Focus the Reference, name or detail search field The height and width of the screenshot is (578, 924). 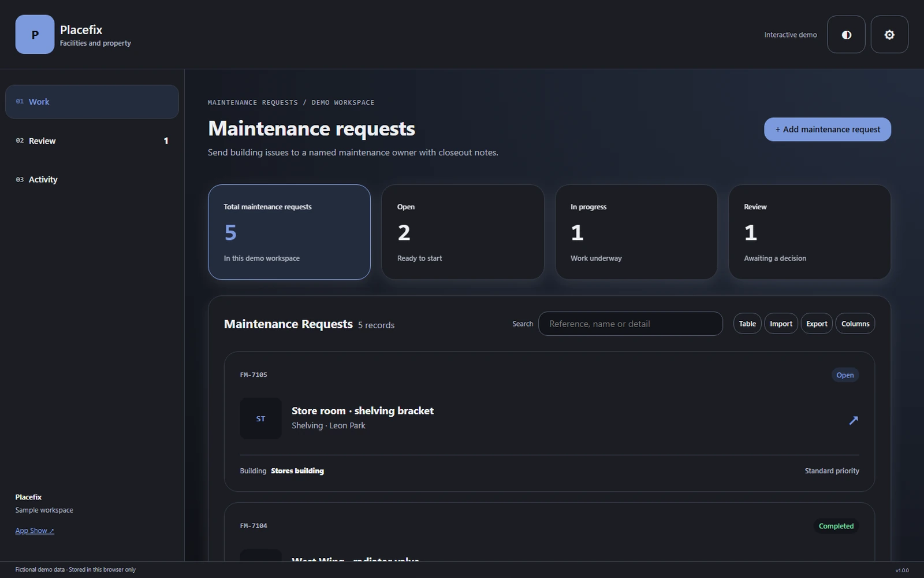coord(631,324)
